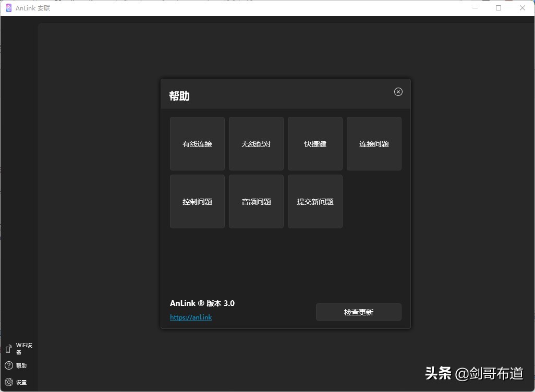Open the 无线配对 help topic
Viewport: 535px width, 392px height.
coord(256,144)
